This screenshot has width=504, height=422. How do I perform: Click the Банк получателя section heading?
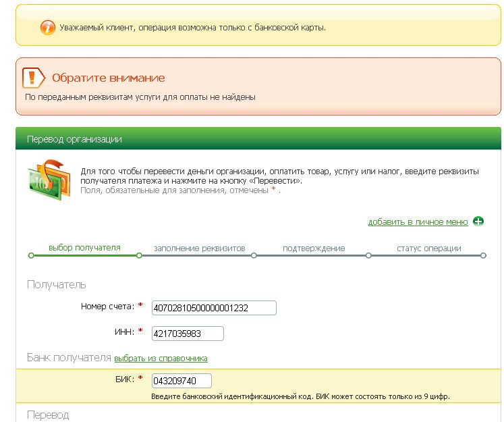pyautogui.click(x=69, y=358)
